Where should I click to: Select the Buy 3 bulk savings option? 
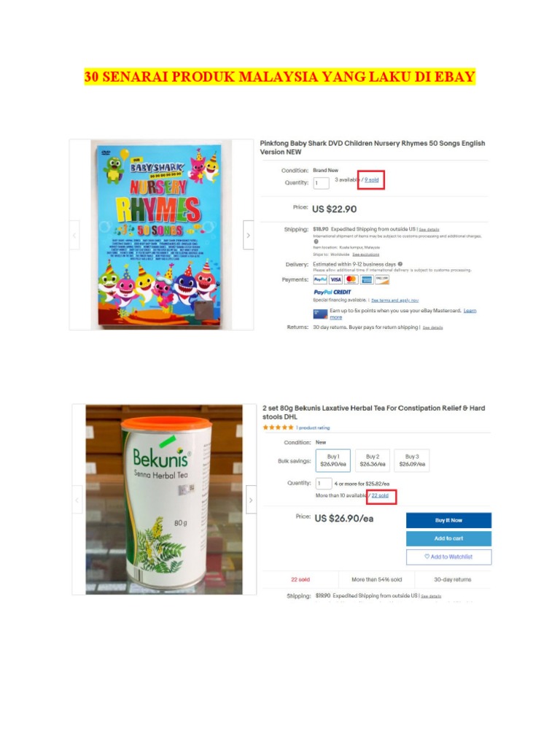[412, 460]
